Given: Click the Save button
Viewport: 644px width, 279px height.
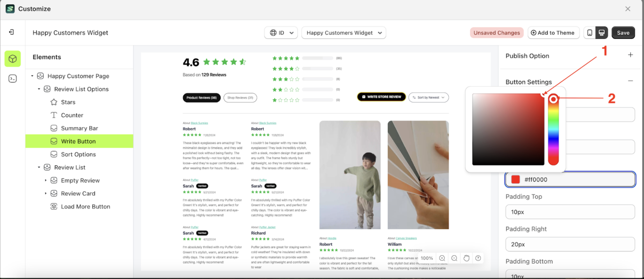Looking at the screenshot, I should pyautogui.click(x=623, y=33).
